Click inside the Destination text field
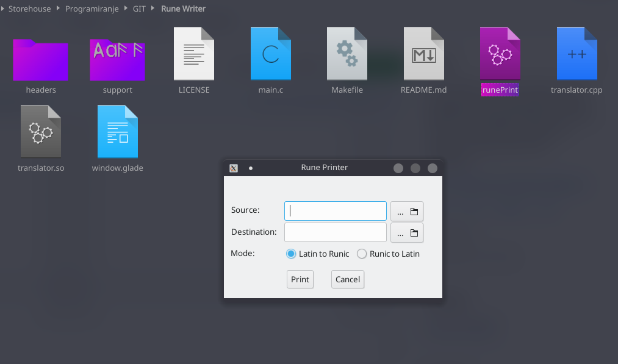 point(335,232)
